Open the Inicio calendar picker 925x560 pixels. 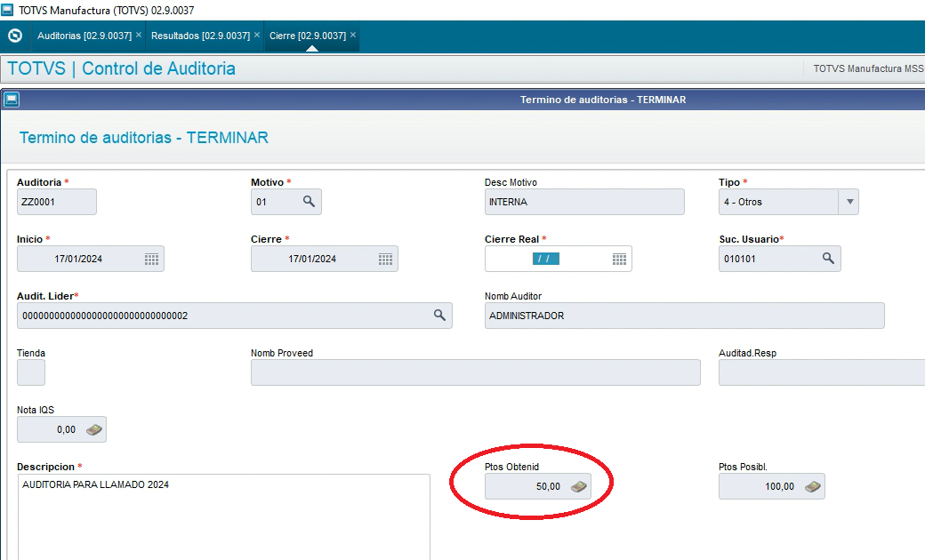[x=151, y=260]
